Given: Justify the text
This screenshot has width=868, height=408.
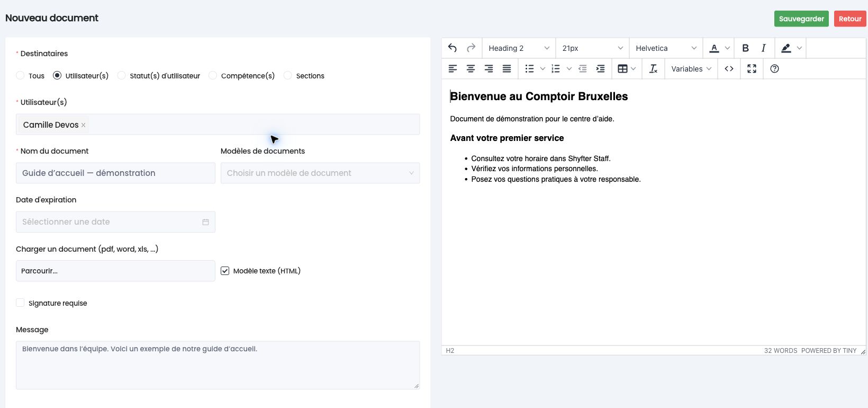Looking at the screenshot, I should (507, 69).
